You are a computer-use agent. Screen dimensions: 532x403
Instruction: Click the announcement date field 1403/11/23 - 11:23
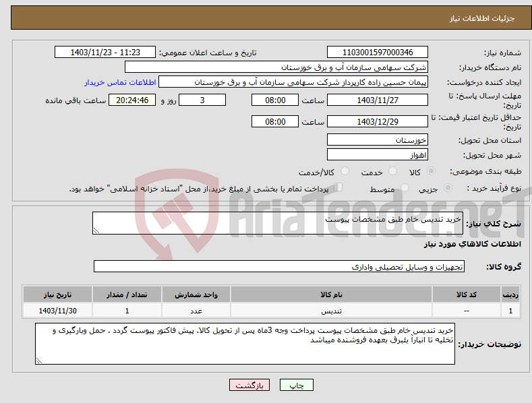[105, 53]
